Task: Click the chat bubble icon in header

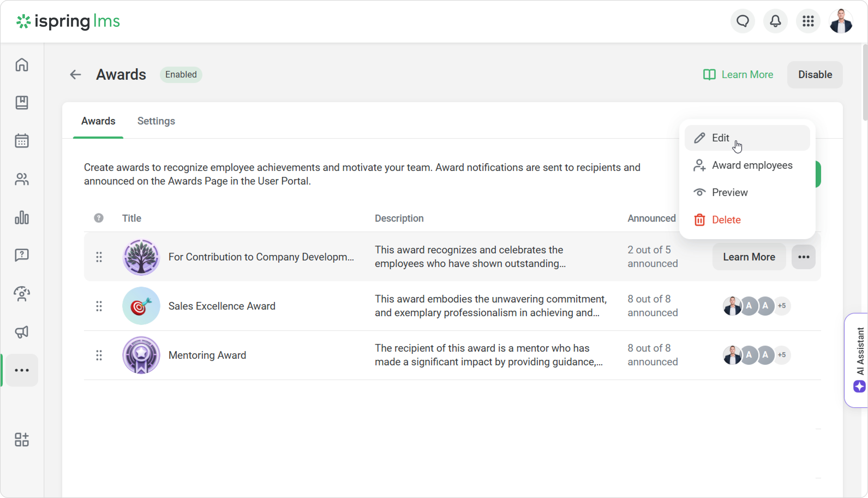Action: pyautogui.click(x=743, y=21)
